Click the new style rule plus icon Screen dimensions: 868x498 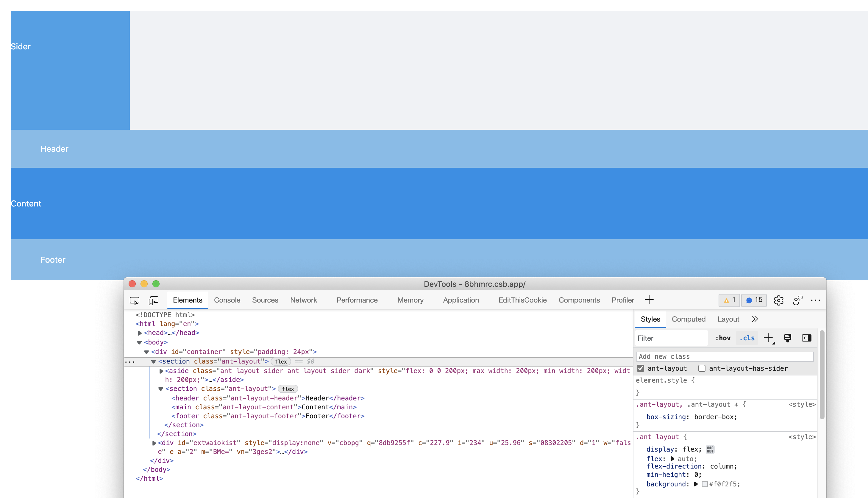tap(769, 338)
